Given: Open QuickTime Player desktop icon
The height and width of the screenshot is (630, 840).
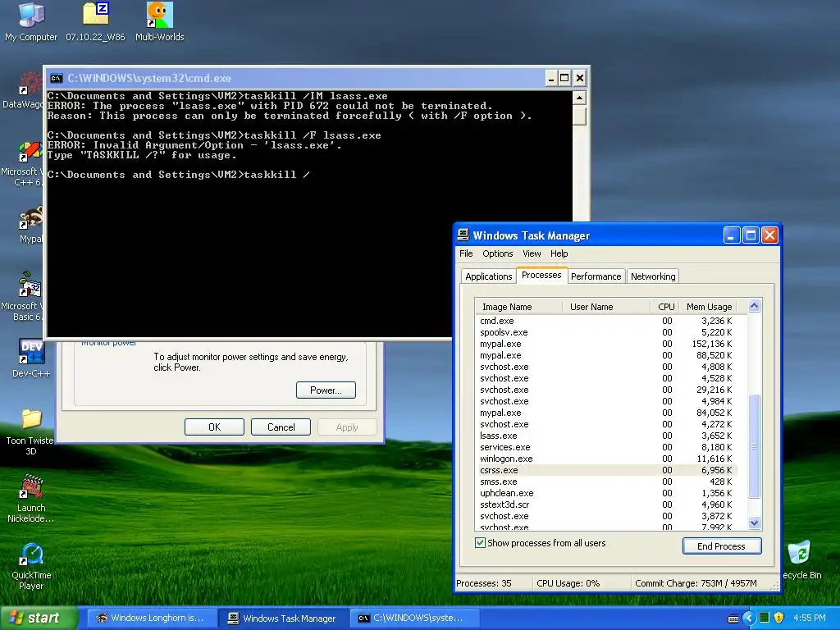Looking at the screenshot, I should point(31,566).
